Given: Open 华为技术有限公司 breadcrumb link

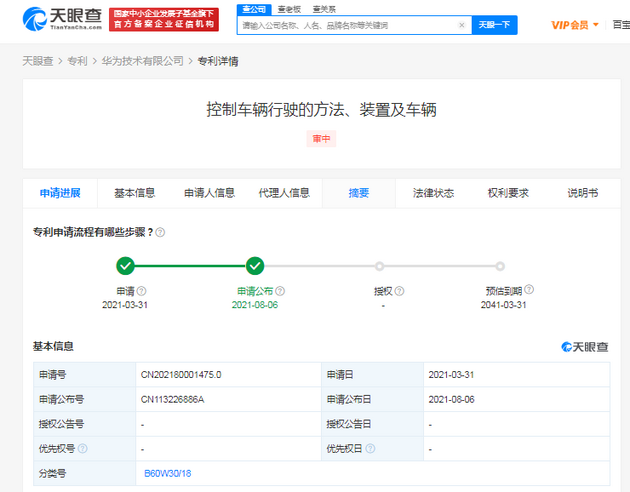Looking at the screenshot, I should click(143, 61).
